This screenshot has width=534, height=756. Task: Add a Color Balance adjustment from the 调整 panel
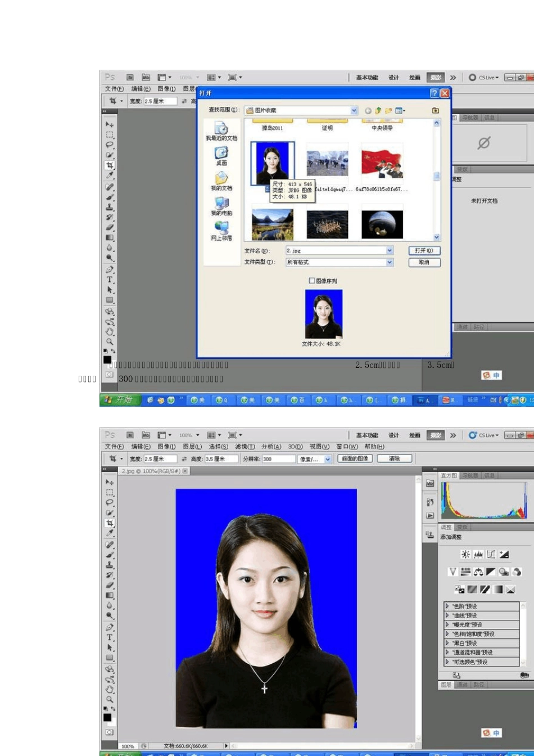(x=478, y=571)
